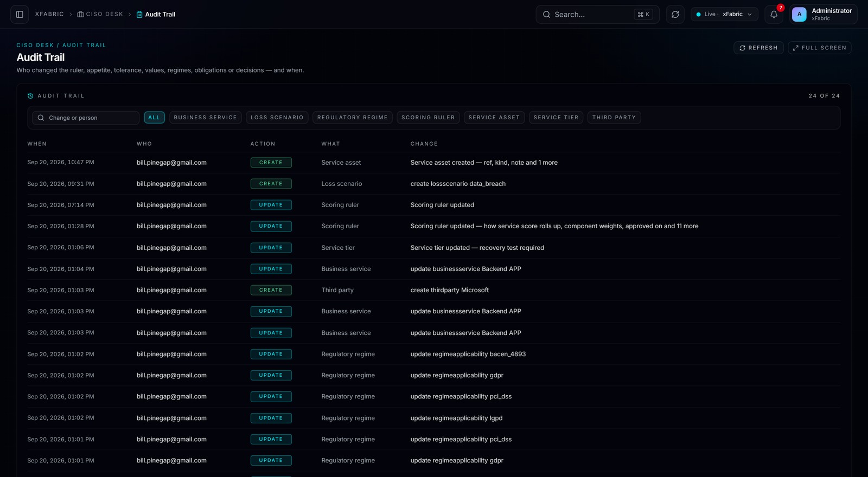Click the CISO Desk briefcase icon
Screen dimensions: 868x477
[x=80, y=15]
